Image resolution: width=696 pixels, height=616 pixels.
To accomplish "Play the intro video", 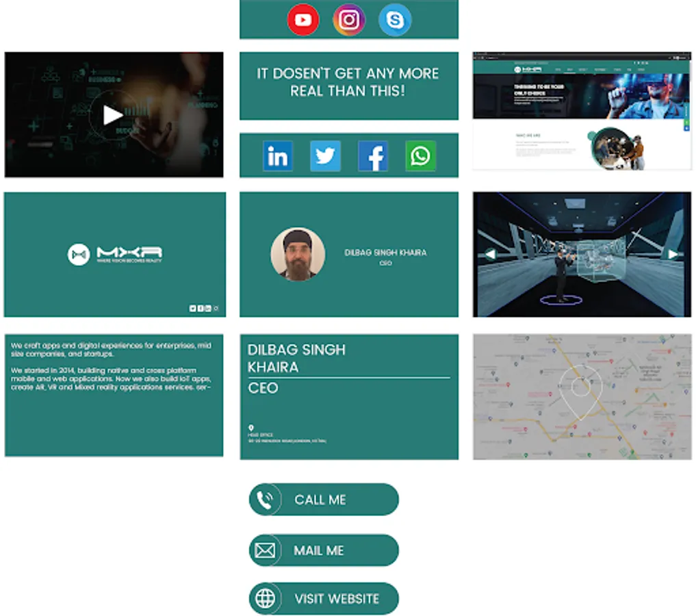I will pyautogui.click(x=113, y=116).
